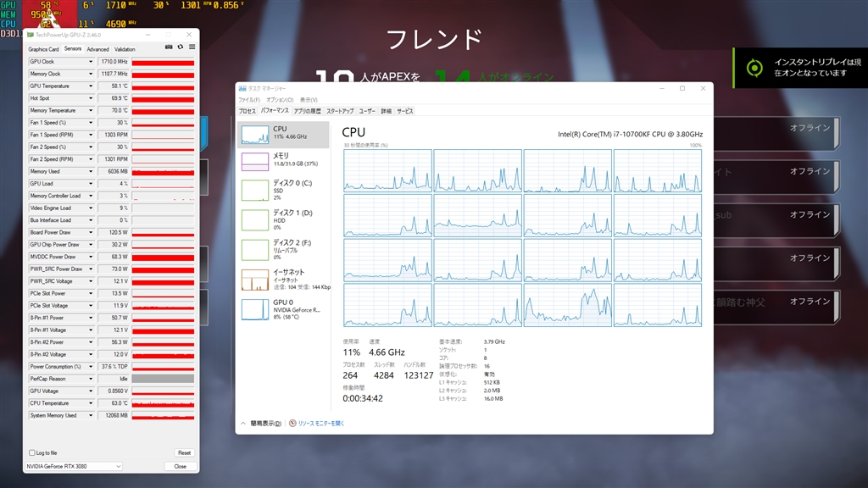Select the メモリ performance item
This screenshot has height=488, width=868.
(x=284, y=160)
